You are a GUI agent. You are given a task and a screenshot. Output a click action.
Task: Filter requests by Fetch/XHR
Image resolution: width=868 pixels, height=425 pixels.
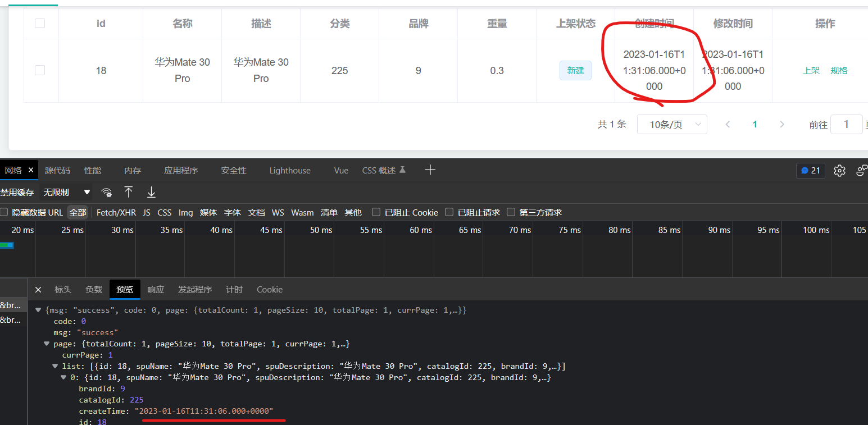click(x=116, y=212)
